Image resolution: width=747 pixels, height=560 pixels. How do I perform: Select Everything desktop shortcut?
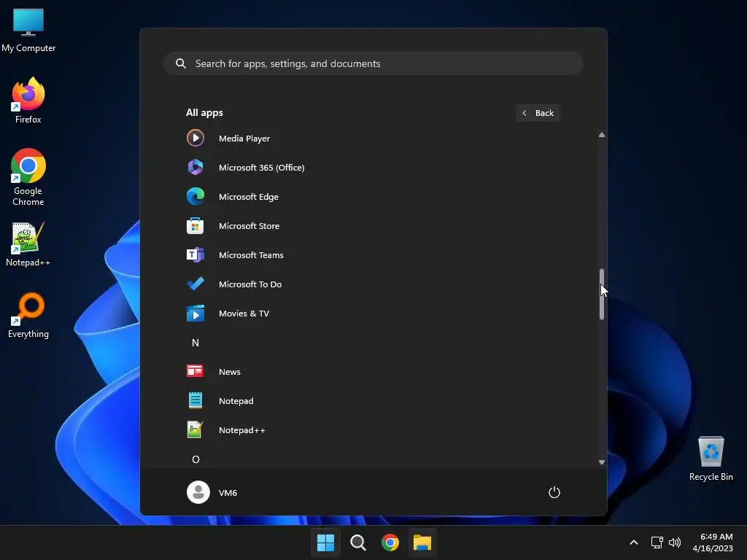[x=28, y=316]
